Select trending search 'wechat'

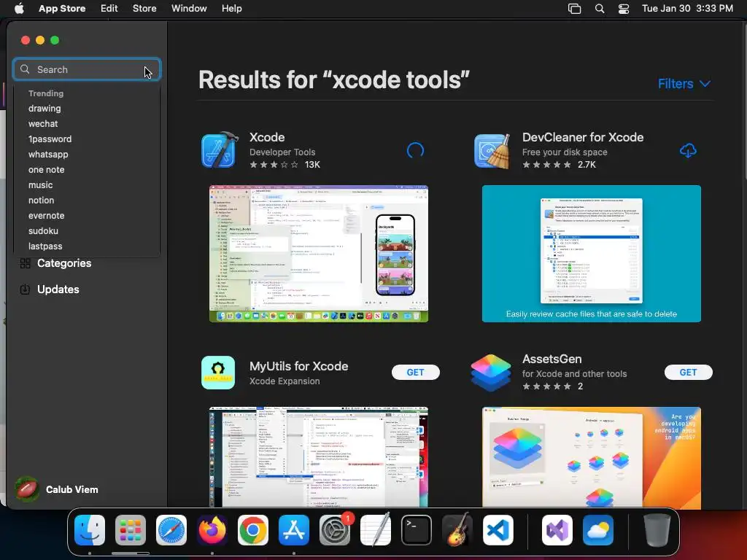43,124
